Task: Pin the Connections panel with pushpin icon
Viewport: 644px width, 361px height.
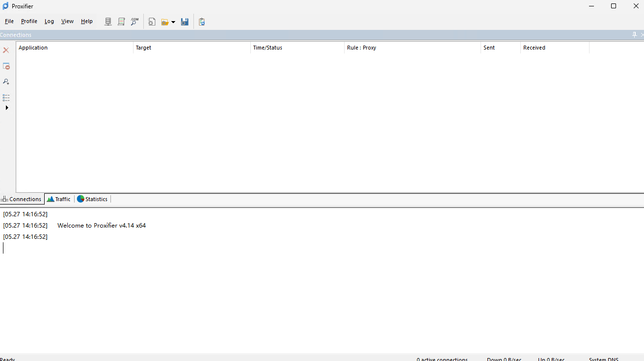Action: (634, 35)
